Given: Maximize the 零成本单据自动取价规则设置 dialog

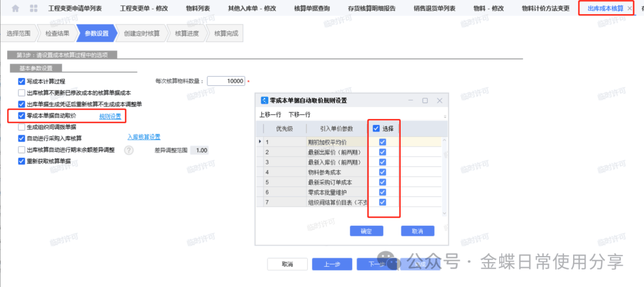Looking at the screenshot, I should [x=425, y=101].
